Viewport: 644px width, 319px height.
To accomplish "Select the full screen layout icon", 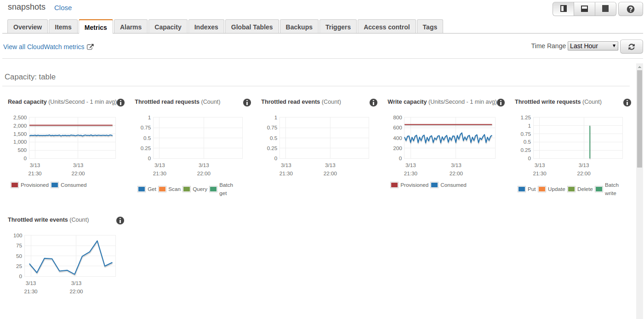I will point(605,9).
